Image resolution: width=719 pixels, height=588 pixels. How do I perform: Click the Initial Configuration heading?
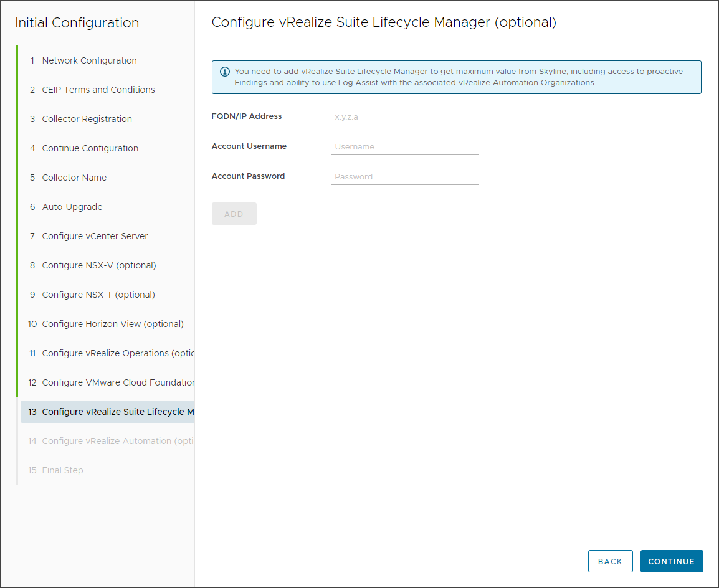tap(77, 22)
